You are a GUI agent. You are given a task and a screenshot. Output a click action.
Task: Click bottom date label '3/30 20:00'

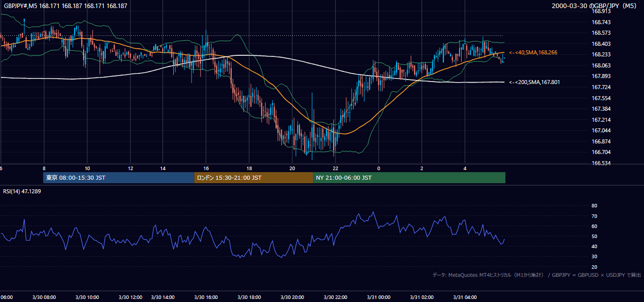point(292,297)
